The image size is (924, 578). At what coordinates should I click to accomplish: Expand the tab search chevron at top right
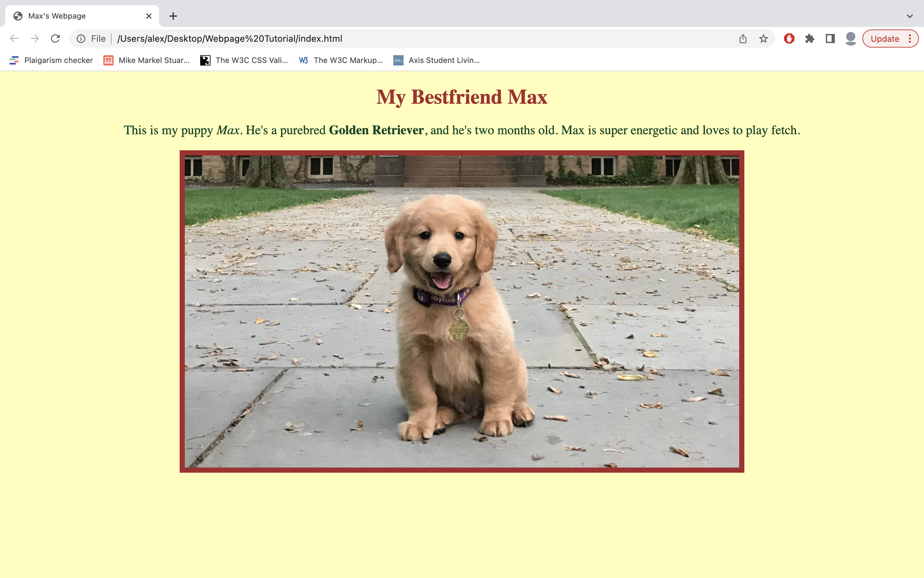click(909, 16)
